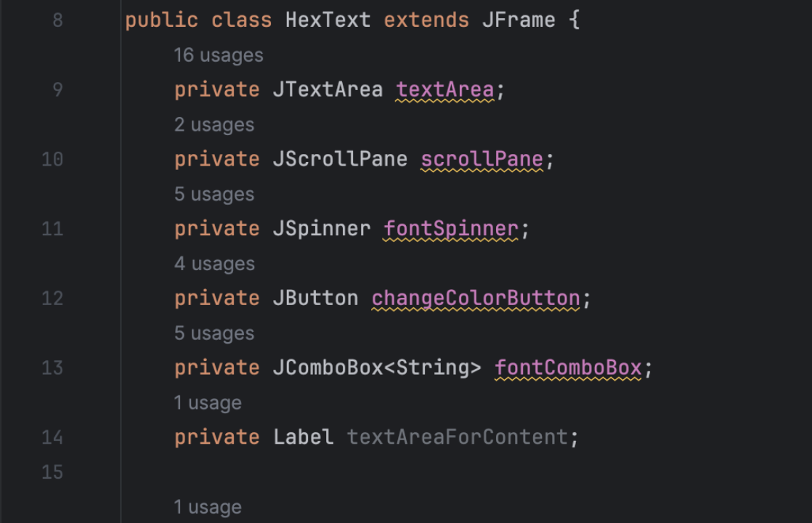
Task: Open the usages hint above the fontComboBox declaration
Action: click(x=214, y=333)
